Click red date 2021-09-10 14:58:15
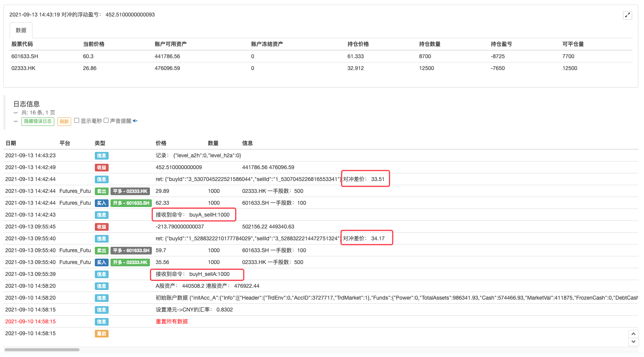The width and height of the screenshot is (644, 357). pyautogui.click(x=31, y=322)
